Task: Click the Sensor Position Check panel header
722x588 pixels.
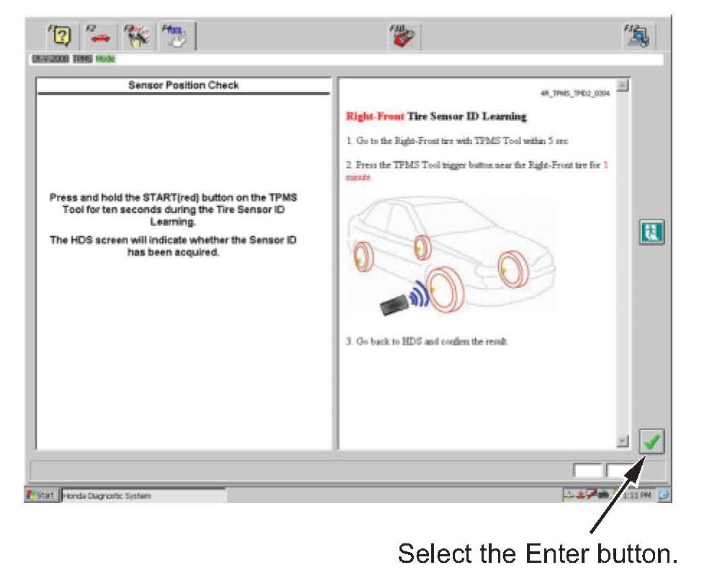Action: pos(183,86)
